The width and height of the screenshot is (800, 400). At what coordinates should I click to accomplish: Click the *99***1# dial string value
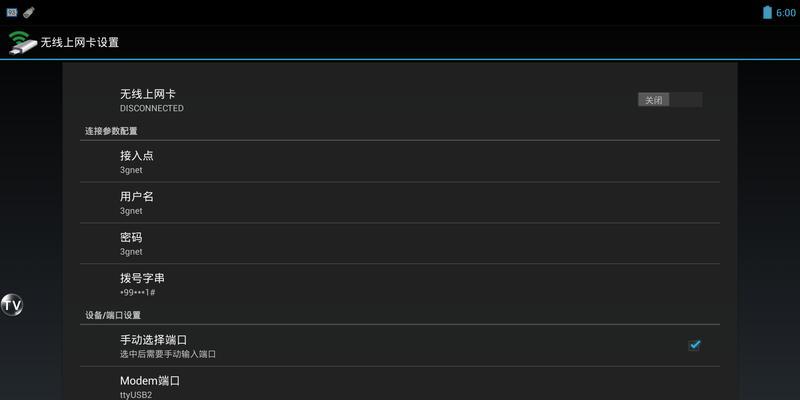tap(137, 293)
